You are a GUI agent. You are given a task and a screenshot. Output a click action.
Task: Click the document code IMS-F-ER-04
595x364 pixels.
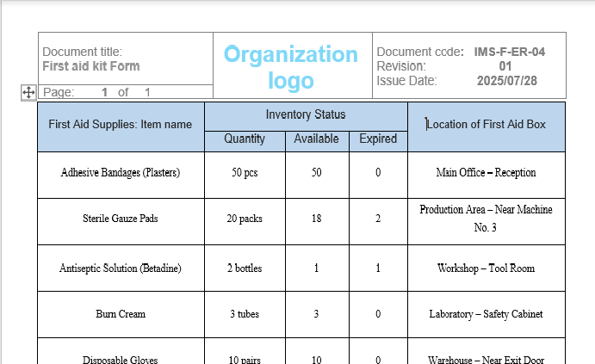pos(509,52)
